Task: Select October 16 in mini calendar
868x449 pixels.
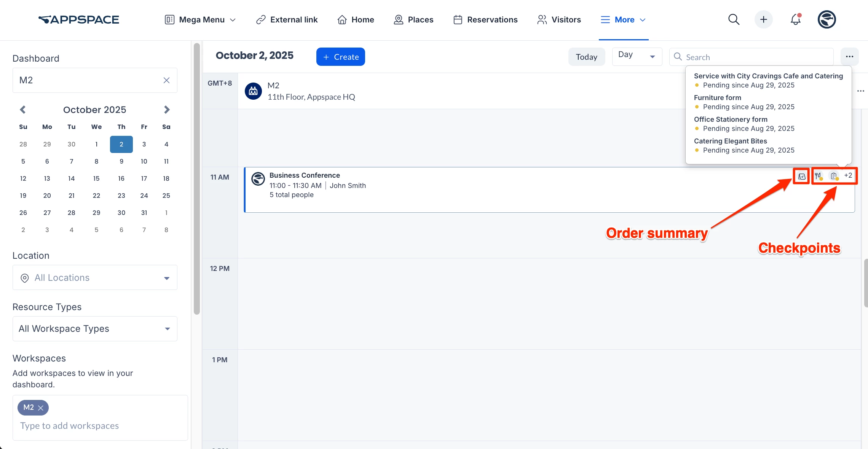Action: [121, 178]
